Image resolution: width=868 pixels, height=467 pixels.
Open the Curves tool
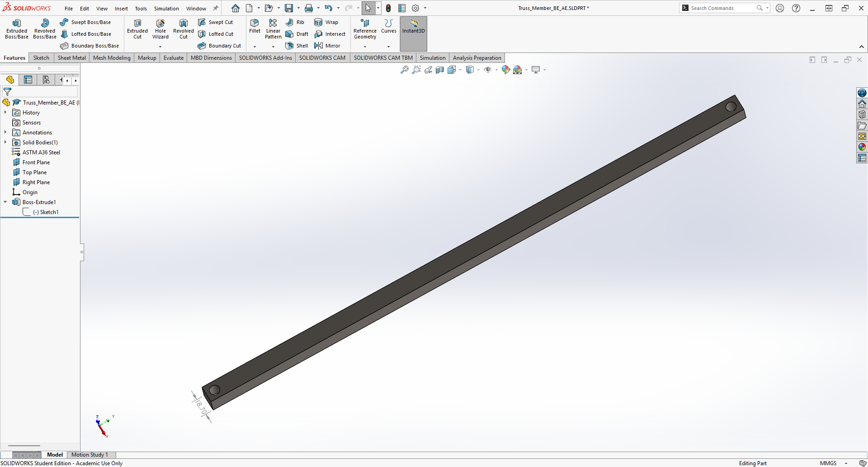pyautogui.click(x=388, y=26)
